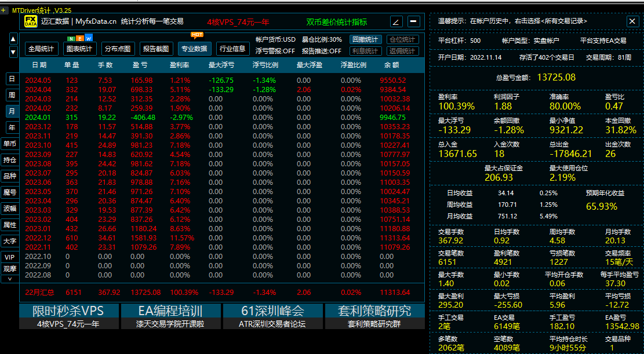
Task: Click the 盈利率 column header
Action: pyautogui.click(x=180, y=65)
